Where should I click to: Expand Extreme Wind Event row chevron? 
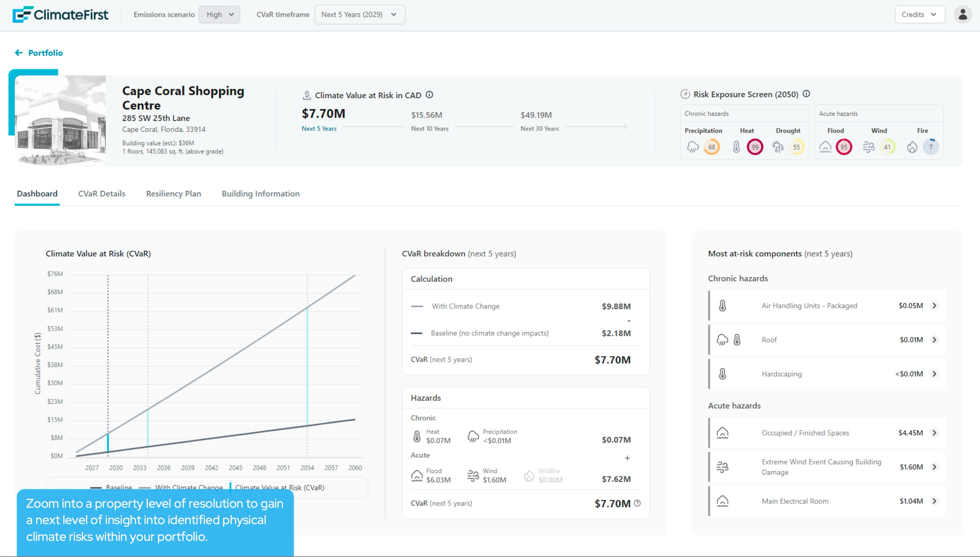pos(935,467)
